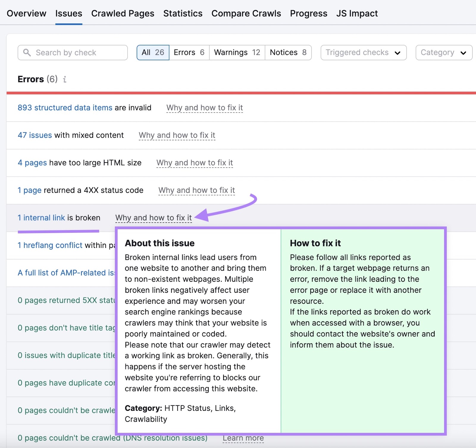The width and height of the screenshot is (476, 448).
Task: Open the Triggered checks dropdown
Action: tap(364, 53)
